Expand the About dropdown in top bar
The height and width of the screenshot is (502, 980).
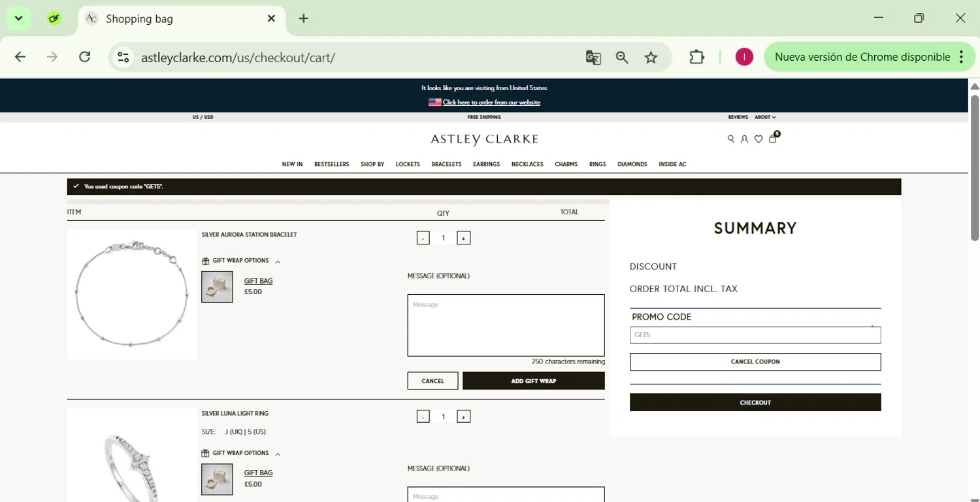[x=765, y=118]
